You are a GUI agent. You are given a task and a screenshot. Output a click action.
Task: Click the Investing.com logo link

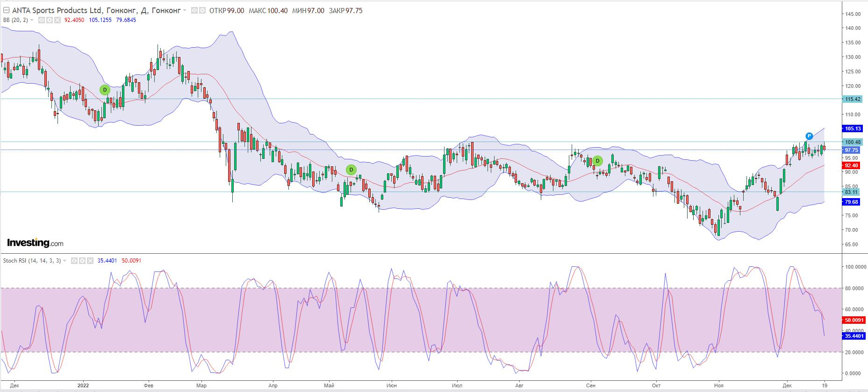click(x=35, y=243)
